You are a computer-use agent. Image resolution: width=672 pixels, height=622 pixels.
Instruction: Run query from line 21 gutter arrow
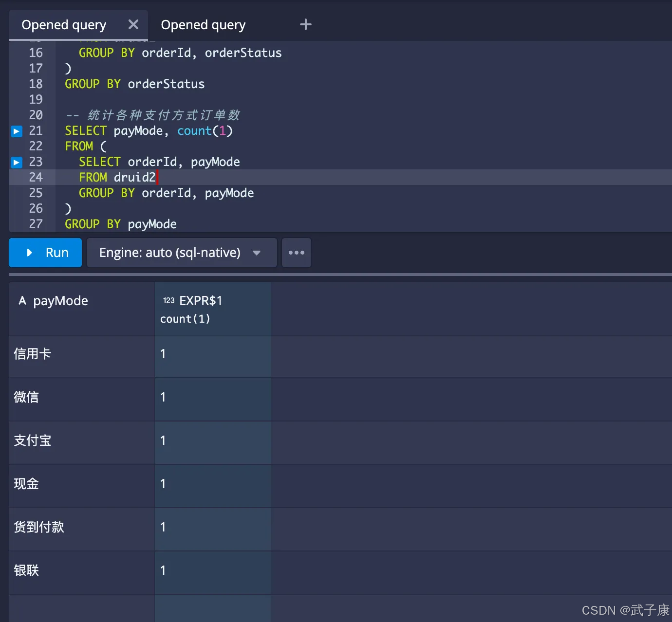pyautogui.click(x=17, y=131)
